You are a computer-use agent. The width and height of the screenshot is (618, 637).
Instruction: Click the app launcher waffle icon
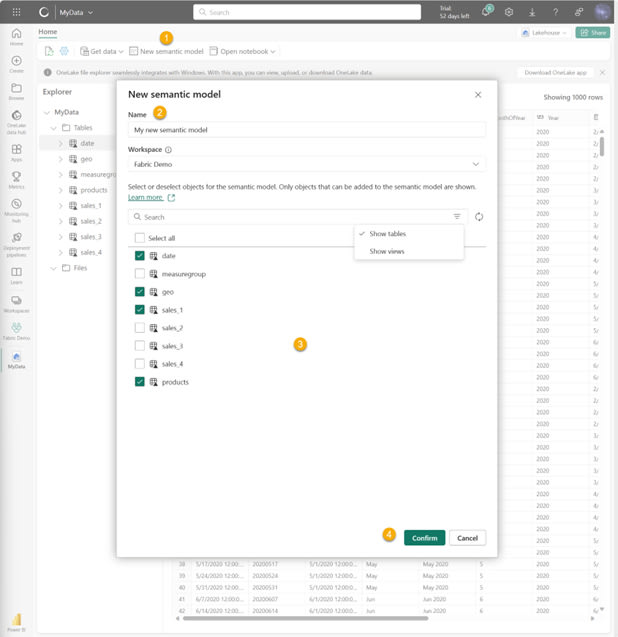click(x=16, y=12)
